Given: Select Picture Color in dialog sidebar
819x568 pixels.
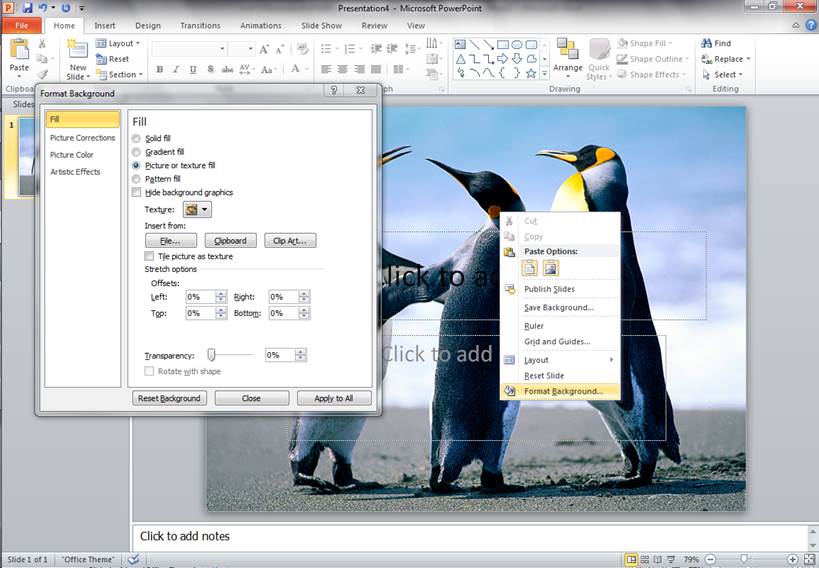Looking at the screenshot, I should pyautogui.click(x=72, y=155).
